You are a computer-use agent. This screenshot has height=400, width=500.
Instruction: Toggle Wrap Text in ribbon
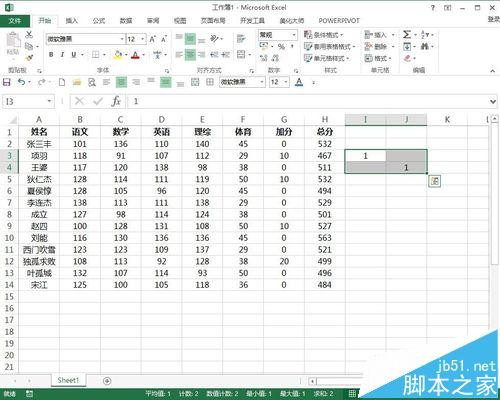241,39
